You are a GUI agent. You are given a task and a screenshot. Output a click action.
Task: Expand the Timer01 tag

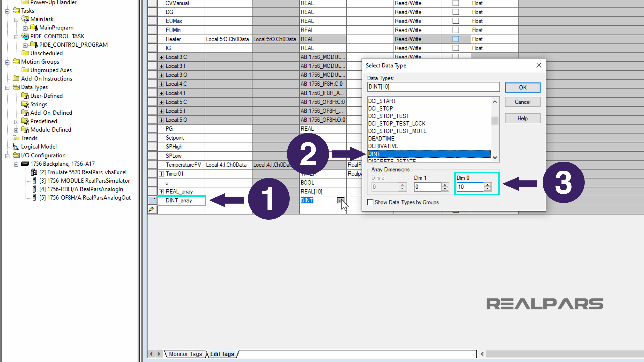coord(161,174)
